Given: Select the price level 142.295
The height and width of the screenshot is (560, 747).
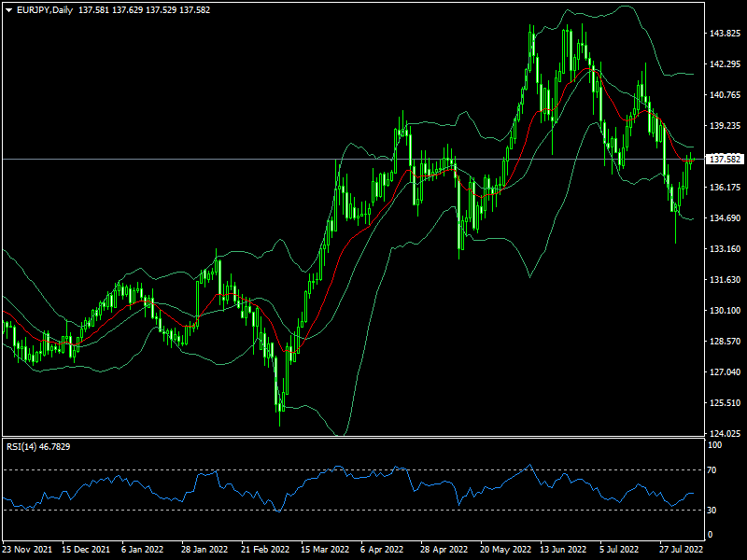Looking at the screenshot, I should 725,64.
